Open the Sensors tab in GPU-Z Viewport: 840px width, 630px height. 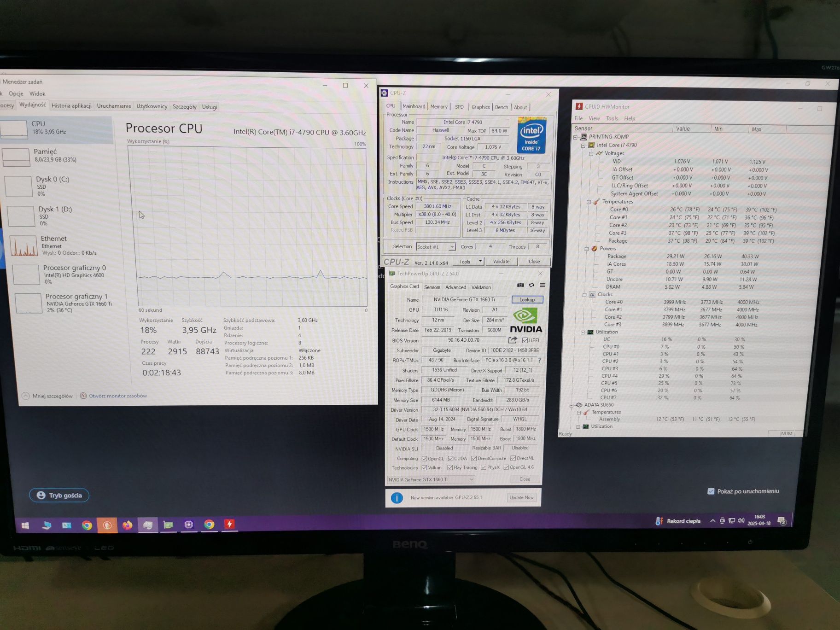(432, 287)
